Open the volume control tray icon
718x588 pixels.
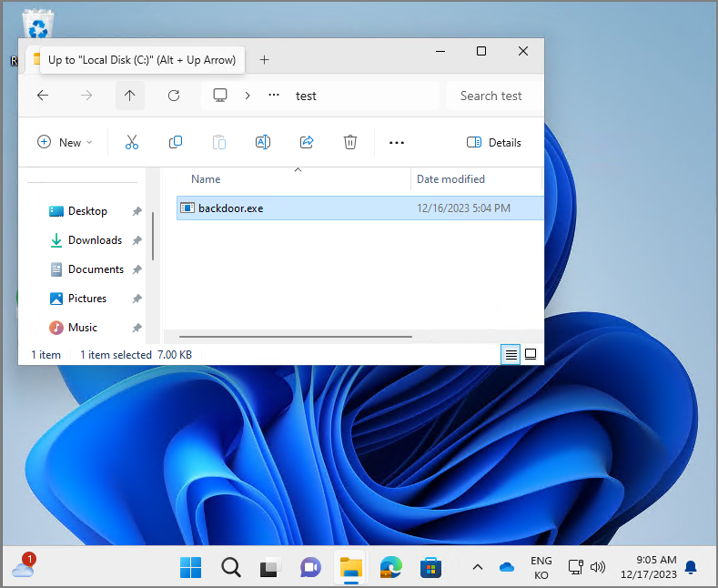tap(598, 567)
